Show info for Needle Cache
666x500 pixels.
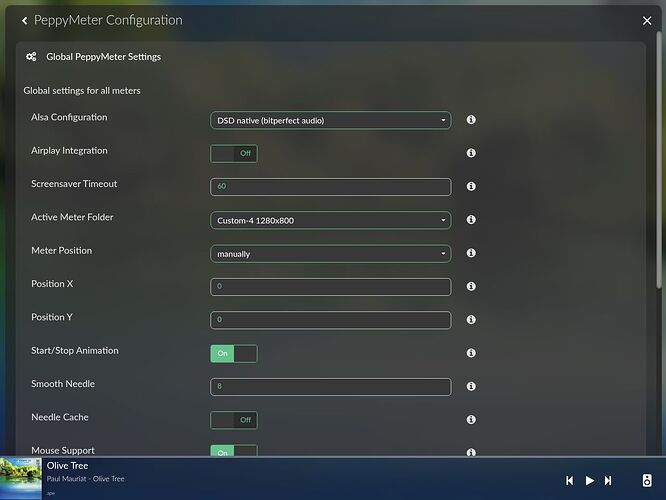[x=471, y=419]
